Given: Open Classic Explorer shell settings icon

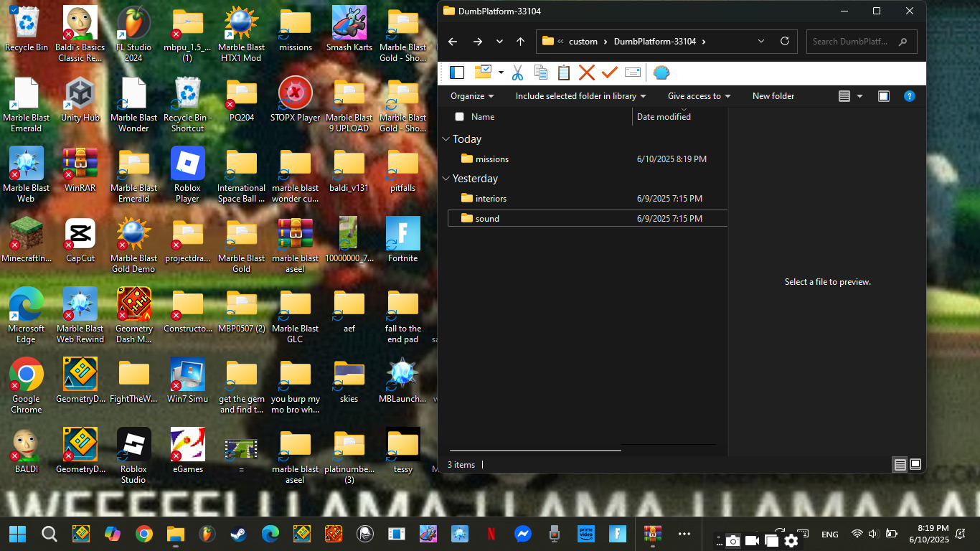Looking at the screenshot, I should pos(661,72).
